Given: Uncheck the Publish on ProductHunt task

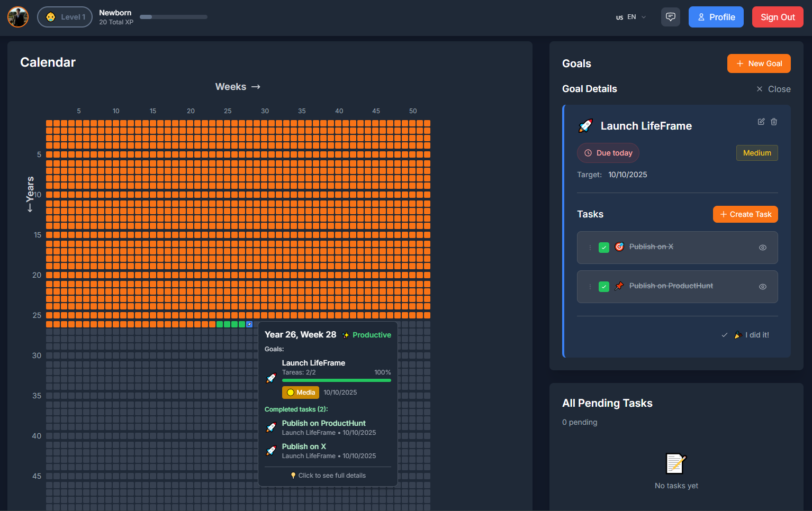Looking at the screenshot, I should pyautogui.click(x=604, y=287).
